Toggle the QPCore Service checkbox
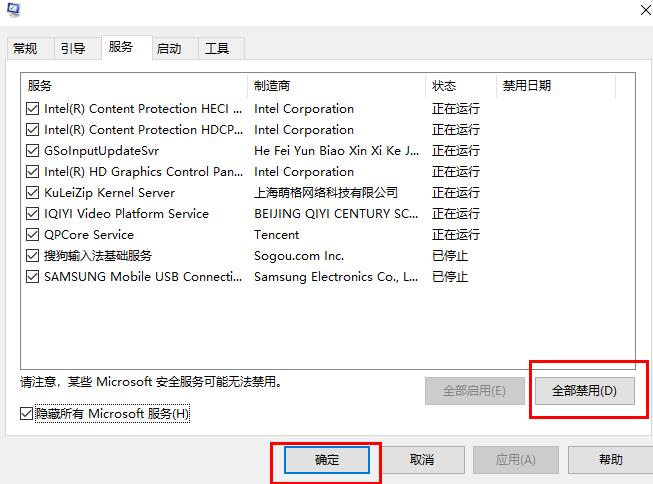This screenshot has width=653, height=484. tap(33, 235)
